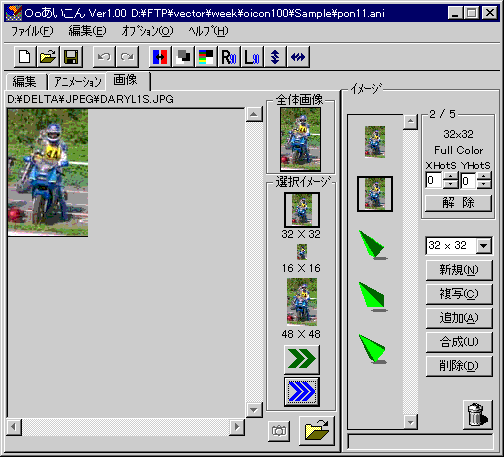Image resolution: width=504 pixels, height=457 pixels.
Task: Flip image horizontally with the left-right arrows icon
Action: [298, 57]
